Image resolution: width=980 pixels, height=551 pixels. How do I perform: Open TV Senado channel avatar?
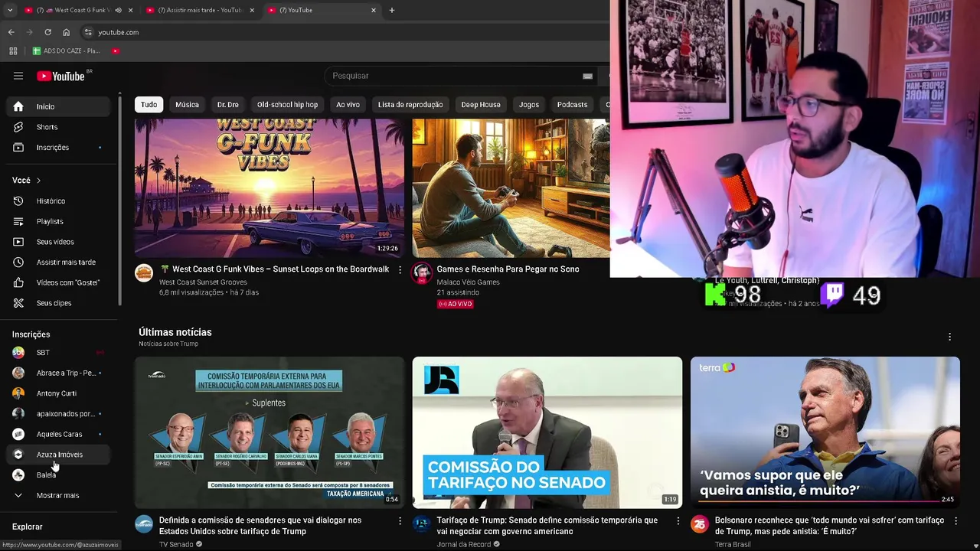[x=144, y=524]
